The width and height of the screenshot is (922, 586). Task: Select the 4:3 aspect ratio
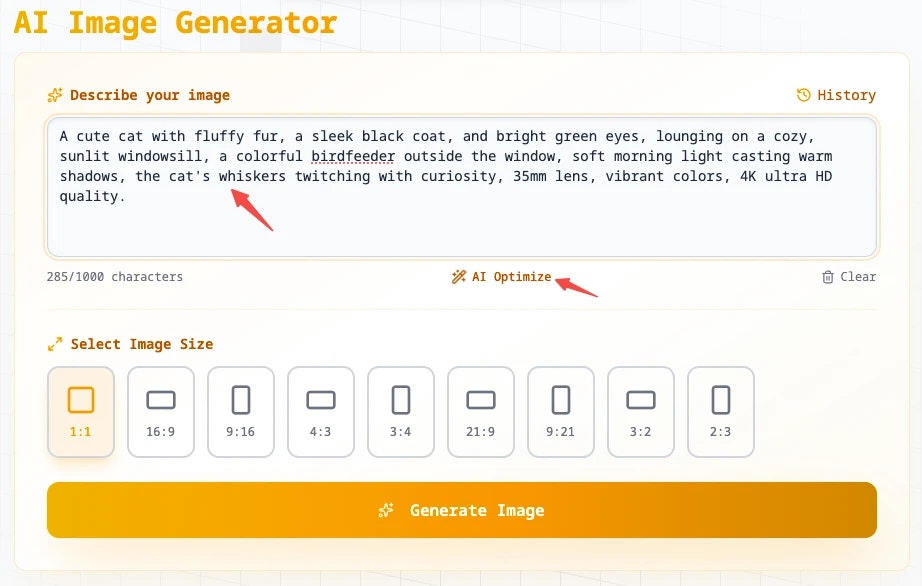[x=320, y=411]
